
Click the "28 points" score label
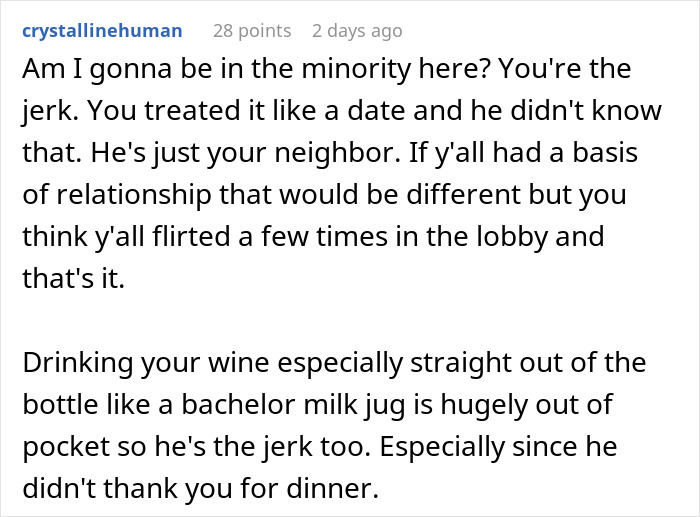251,30
